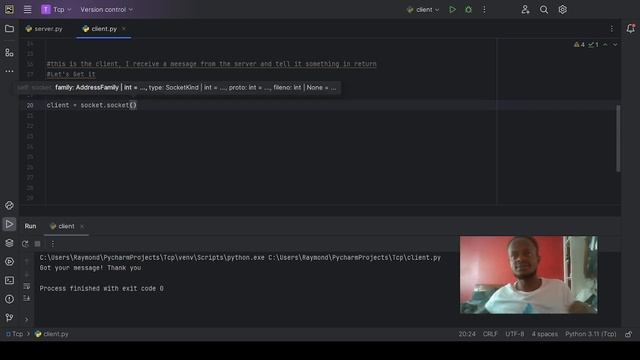
Task: Start debugging with the bug icon
Action: pos(469,9)
